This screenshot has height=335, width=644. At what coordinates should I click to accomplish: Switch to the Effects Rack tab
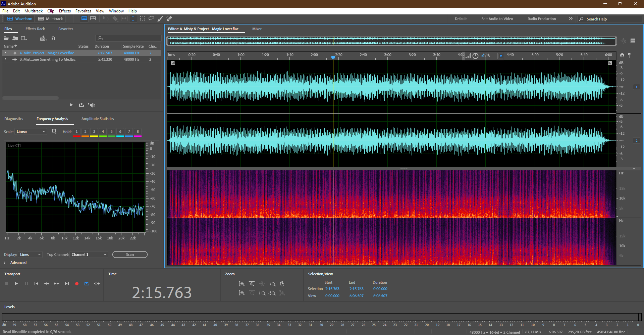tap(35, 29)
